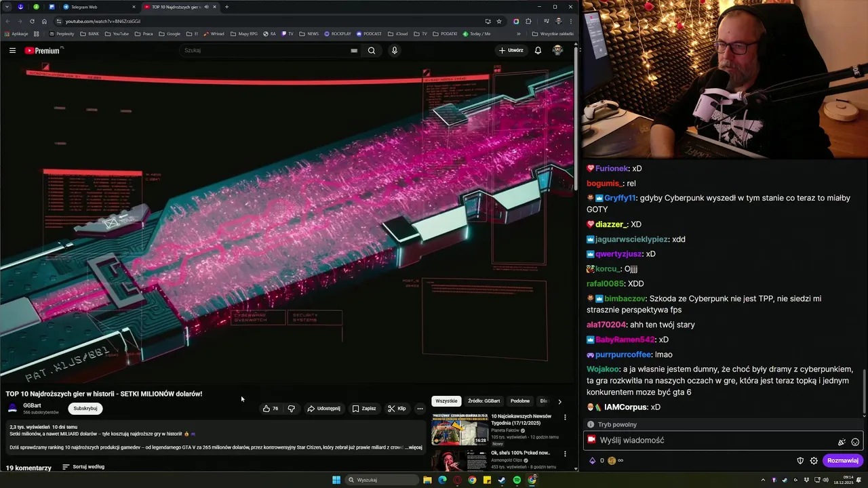Click username Wojakoo in chat

pyautogui.click(x=603, y=369)
